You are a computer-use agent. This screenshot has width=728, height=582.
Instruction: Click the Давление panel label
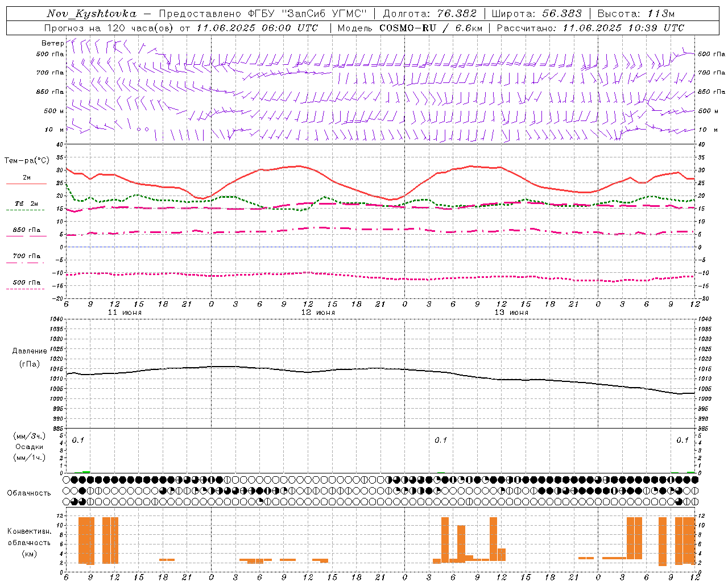coord(30,351)
